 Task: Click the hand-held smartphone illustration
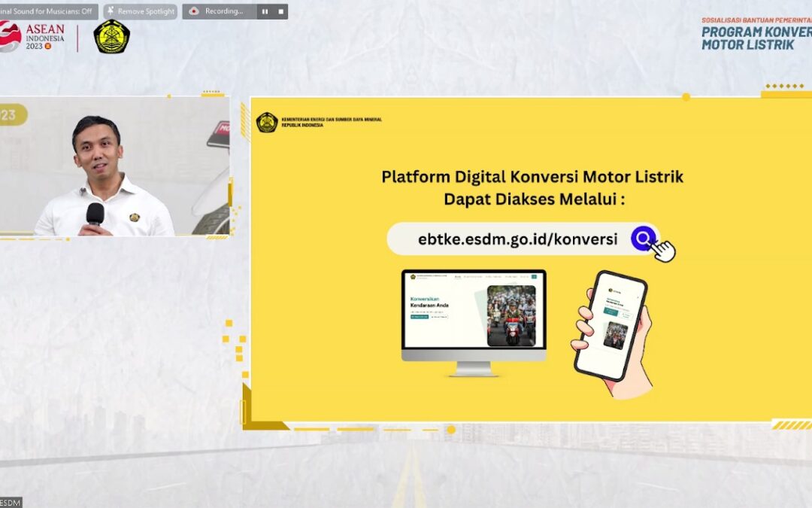coord(612,334)
